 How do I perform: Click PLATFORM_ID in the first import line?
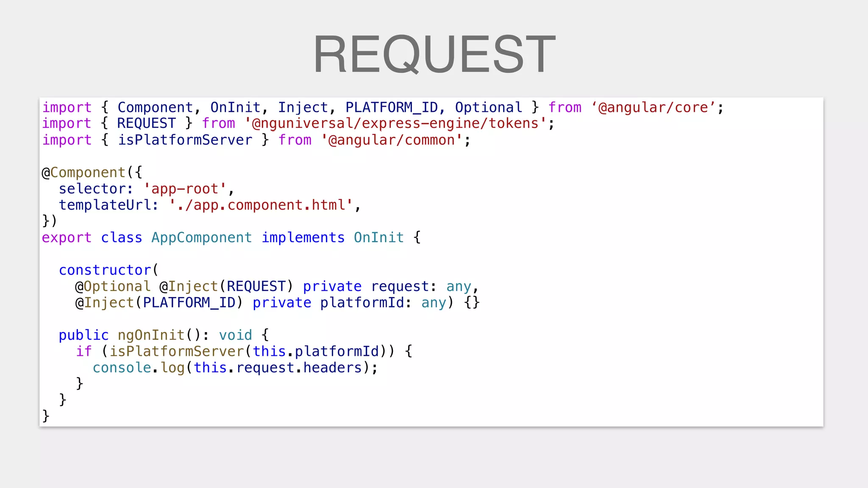(x=392, y=108)
